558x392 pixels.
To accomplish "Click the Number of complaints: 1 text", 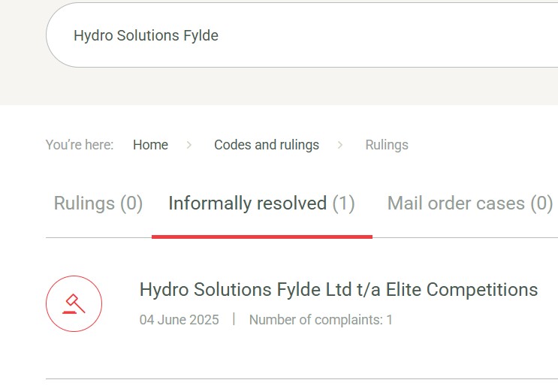I will (321, 320).
